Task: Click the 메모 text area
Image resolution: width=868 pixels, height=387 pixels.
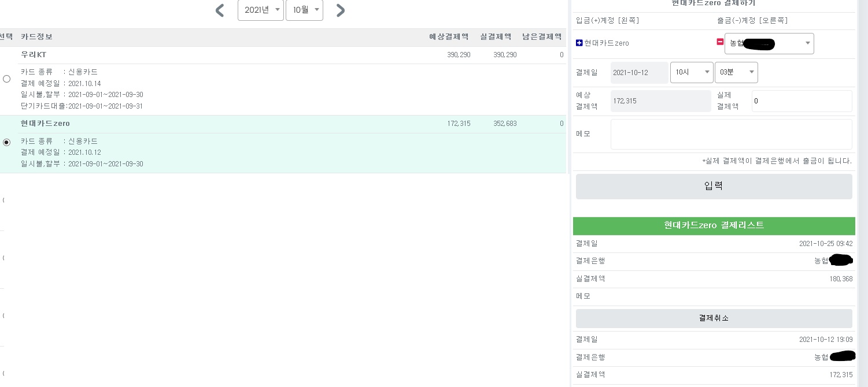Action: [731, 134]
